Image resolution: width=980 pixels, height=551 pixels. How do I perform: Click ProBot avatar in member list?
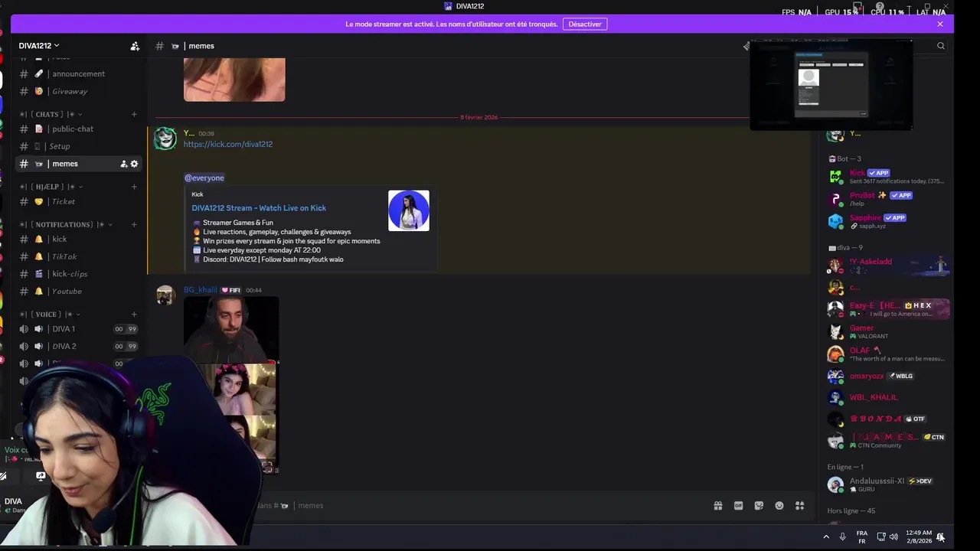pos(835,199)
